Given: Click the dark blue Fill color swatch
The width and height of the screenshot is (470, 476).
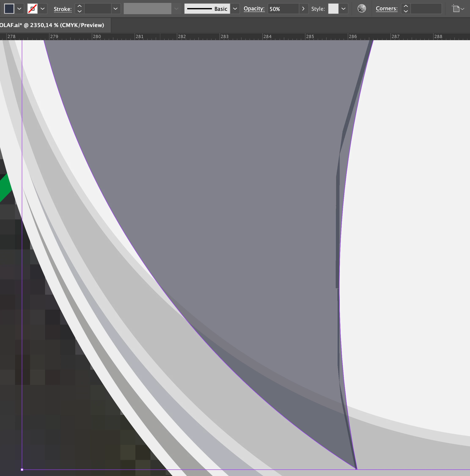Looking at the screenshot, I should (x=9, y=9).
